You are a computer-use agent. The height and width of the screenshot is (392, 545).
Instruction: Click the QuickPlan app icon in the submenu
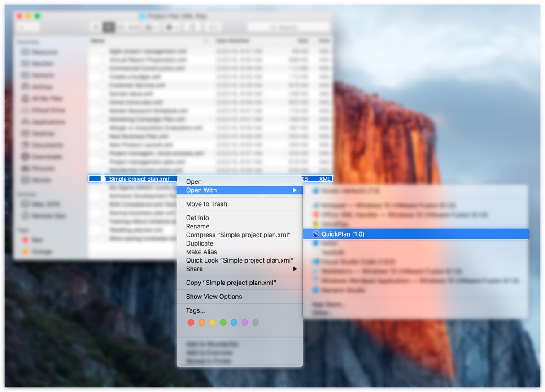pyautogui.click(x=316, y=234)
